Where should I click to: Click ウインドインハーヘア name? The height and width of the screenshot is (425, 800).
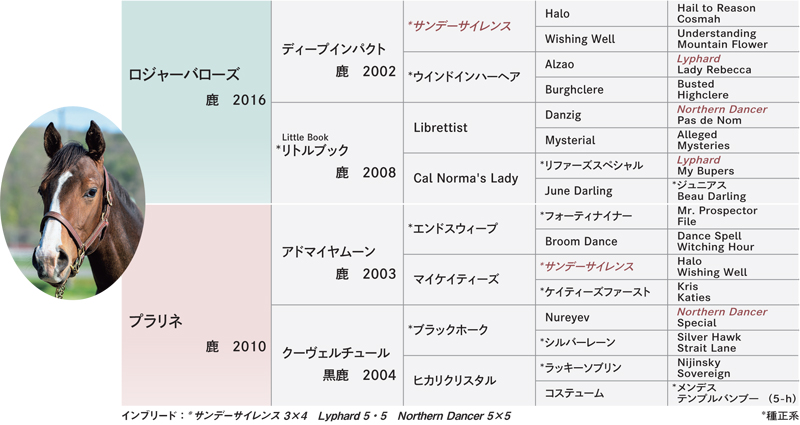[x=464, y=77]
